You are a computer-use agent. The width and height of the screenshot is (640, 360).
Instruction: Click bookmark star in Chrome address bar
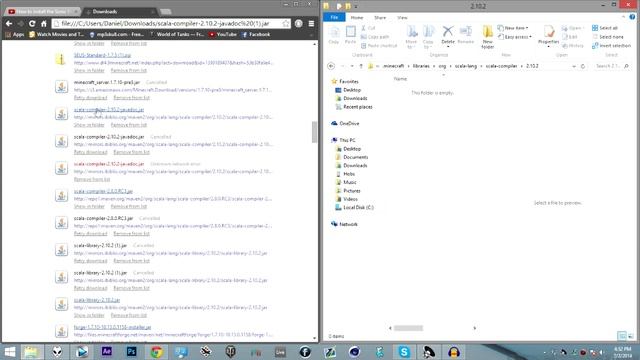pyautogui.click(x=286, y=24)
